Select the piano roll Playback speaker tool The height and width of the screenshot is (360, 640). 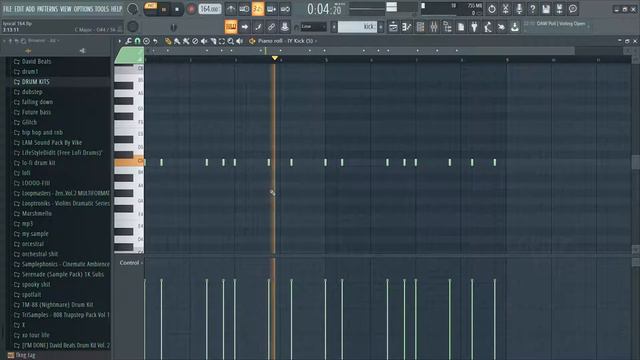240,41
